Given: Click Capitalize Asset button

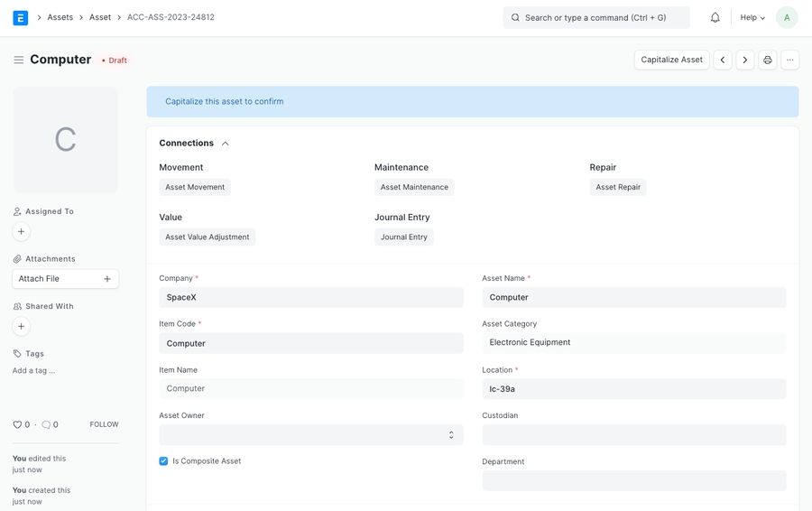Looking at the screenshot, I should click(671, 60).
